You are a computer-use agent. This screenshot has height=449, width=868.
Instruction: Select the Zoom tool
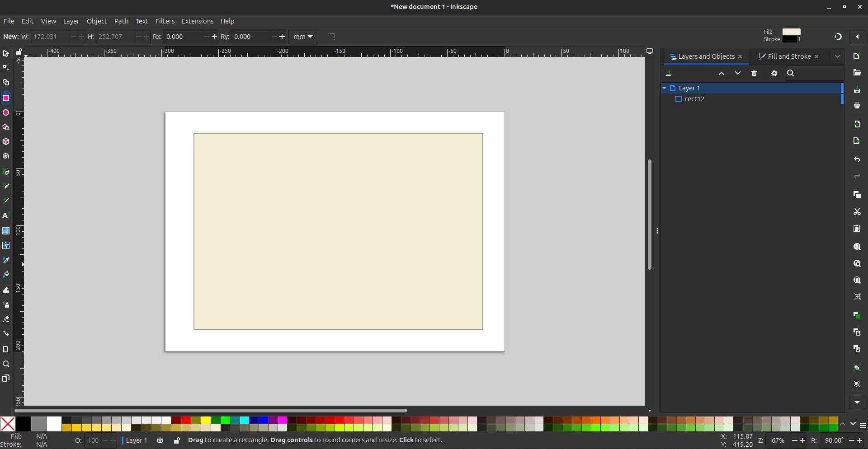pyautogui.click(x=6, y=364)
